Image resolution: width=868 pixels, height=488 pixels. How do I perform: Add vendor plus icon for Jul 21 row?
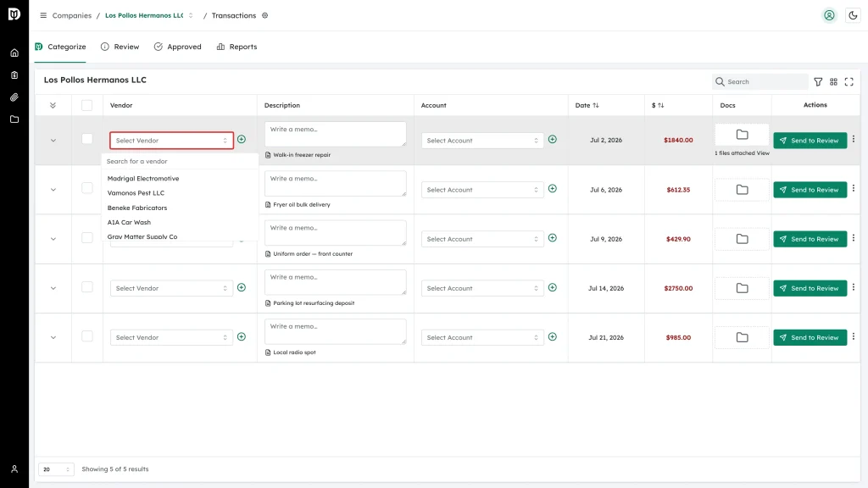pyautogui.click(x=242, y=337)
